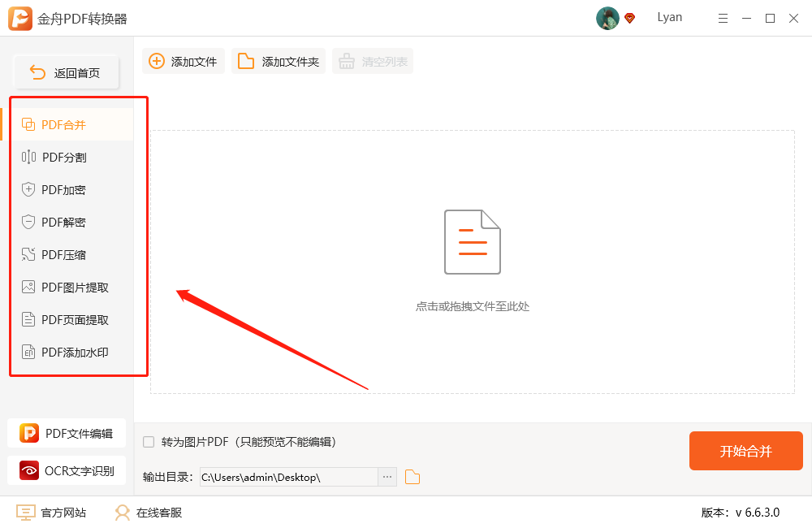
Task: Browse output directory with the ... button
Action: coord(387,477)
